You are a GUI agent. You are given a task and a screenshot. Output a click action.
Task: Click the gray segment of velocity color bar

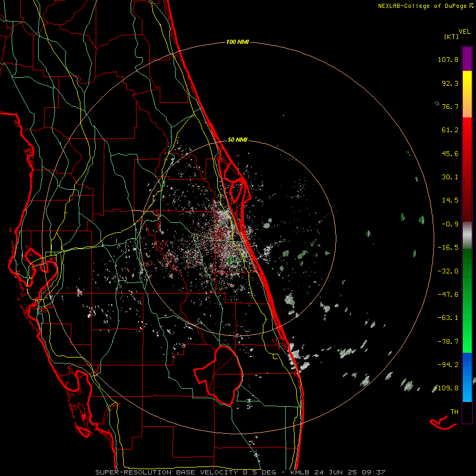[x=467, y=235]
